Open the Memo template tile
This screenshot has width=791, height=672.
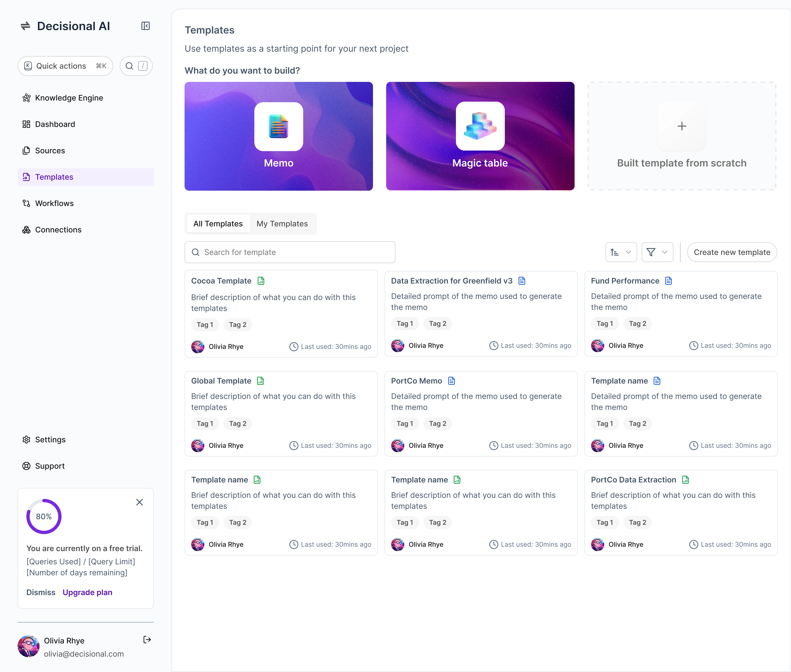coord(278,136)
